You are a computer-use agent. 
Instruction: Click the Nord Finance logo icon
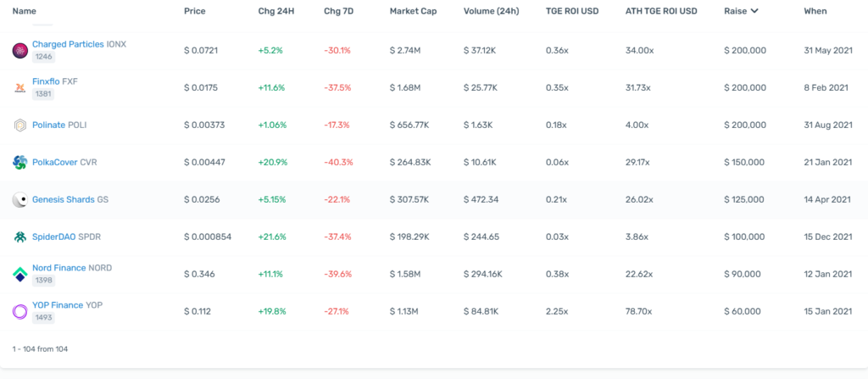pyautogui.click(x=20, y=274)
